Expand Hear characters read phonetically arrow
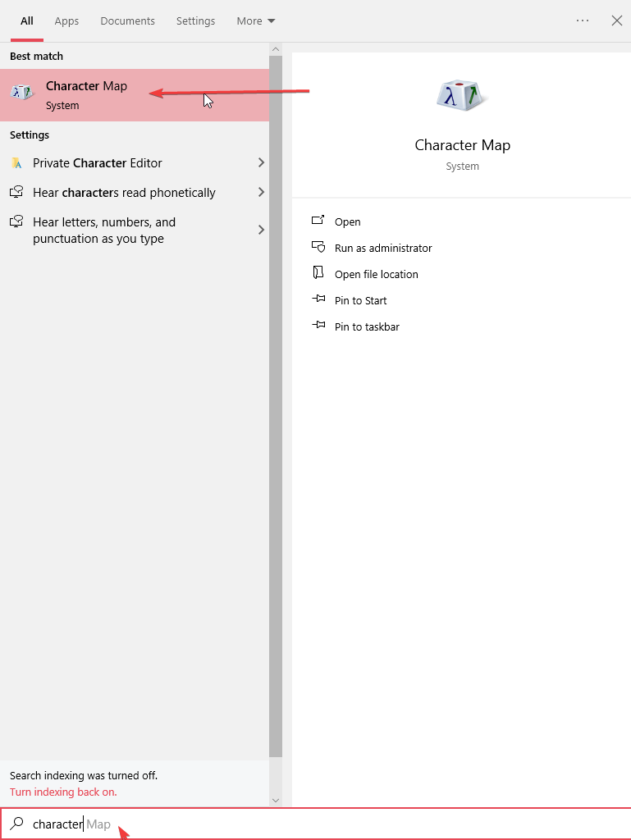 (x=261, y=193)
